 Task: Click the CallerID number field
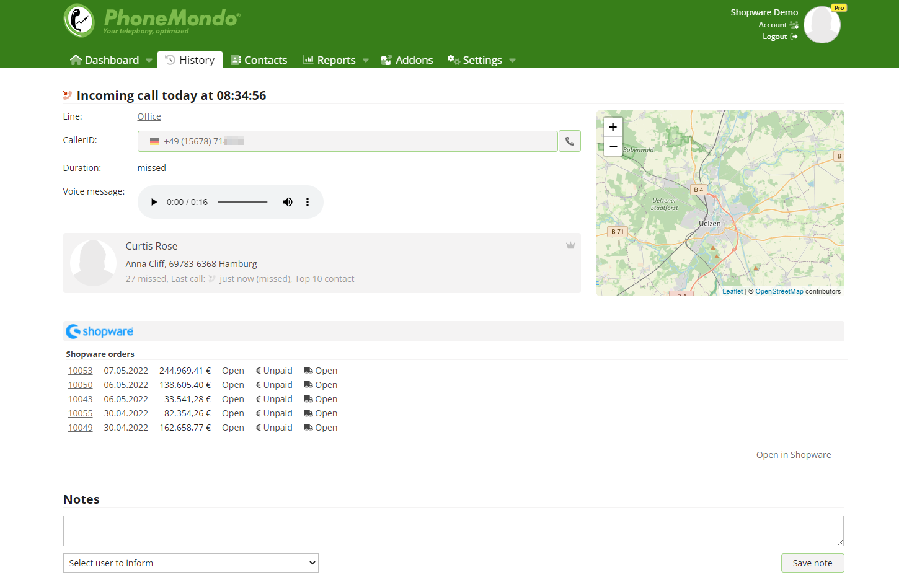(347, 141)
